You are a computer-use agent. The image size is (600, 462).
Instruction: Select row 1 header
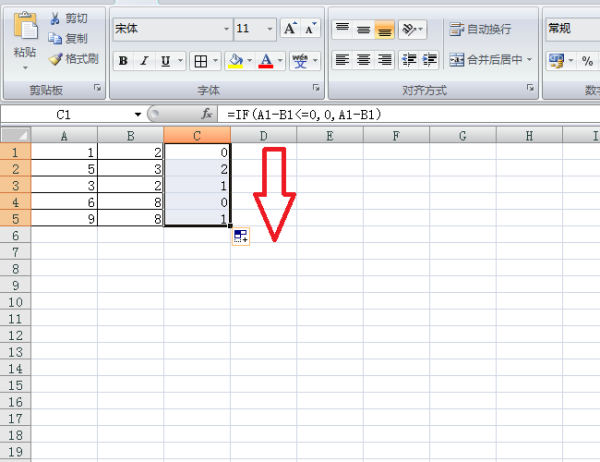[15, 152]
